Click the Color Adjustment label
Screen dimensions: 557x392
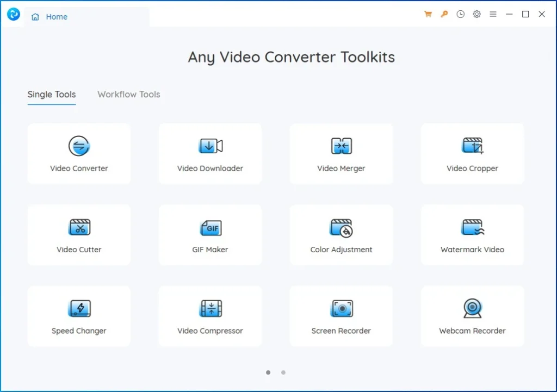[342, 250]
